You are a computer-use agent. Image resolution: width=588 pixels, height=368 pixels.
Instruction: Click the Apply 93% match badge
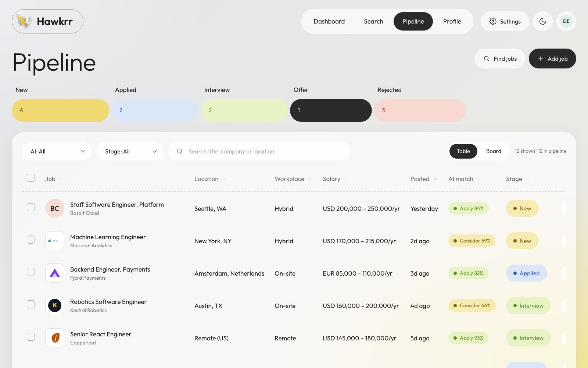(468, 338)
